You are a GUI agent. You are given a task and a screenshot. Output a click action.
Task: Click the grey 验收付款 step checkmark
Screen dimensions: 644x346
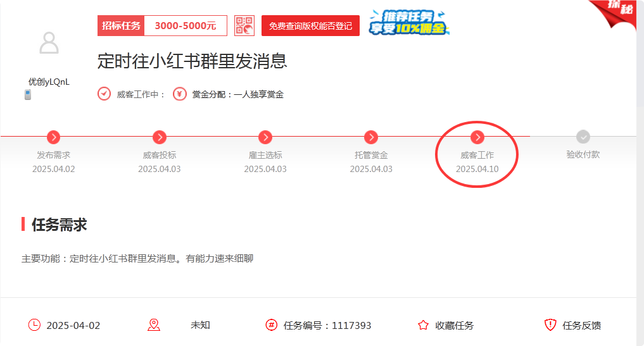[583, 137]
